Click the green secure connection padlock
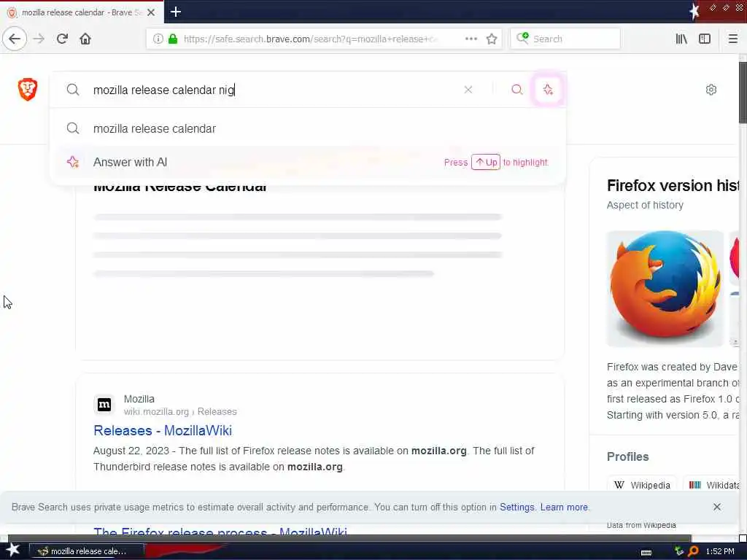The image size is (747, 560). point(173,39)
